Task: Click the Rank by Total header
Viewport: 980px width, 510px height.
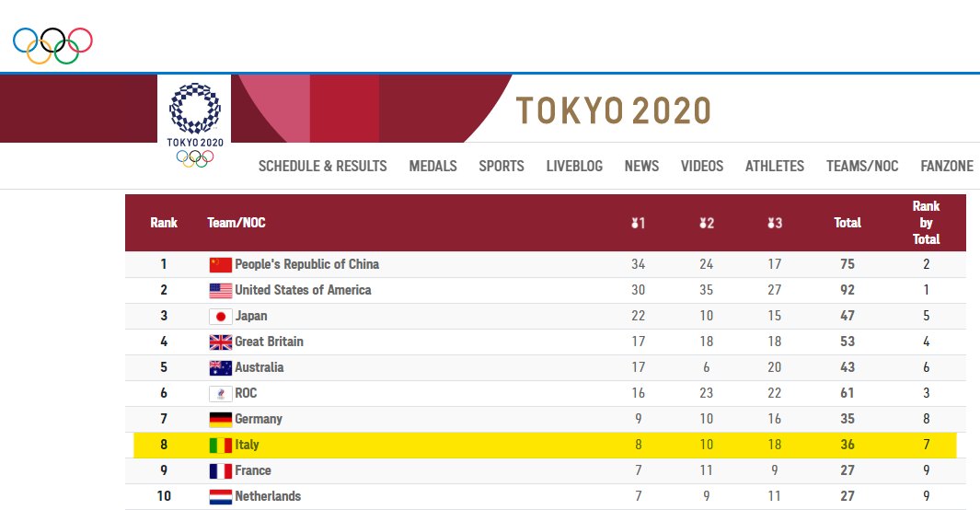Action: (926, 223)
